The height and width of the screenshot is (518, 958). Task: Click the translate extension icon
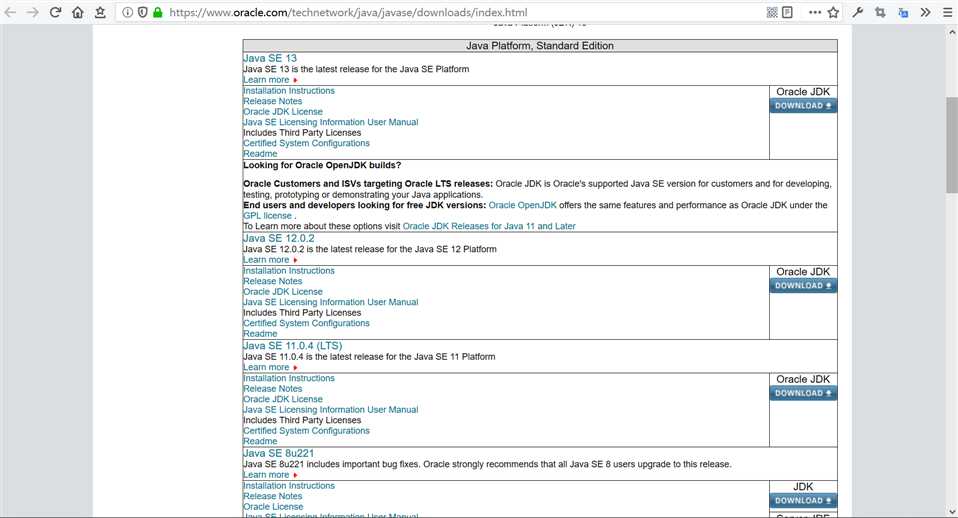pos(903,12)
